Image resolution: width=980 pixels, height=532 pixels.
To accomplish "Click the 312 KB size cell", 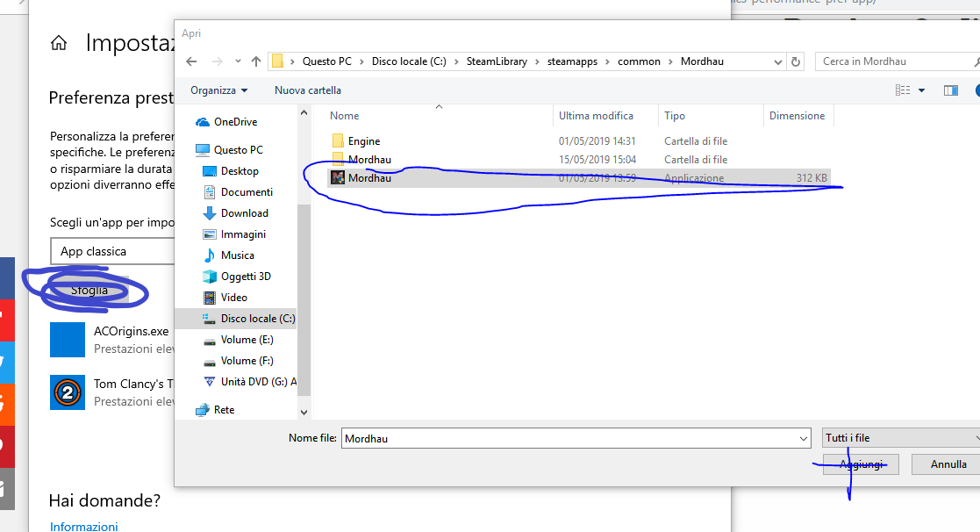I will coord(812,178).
